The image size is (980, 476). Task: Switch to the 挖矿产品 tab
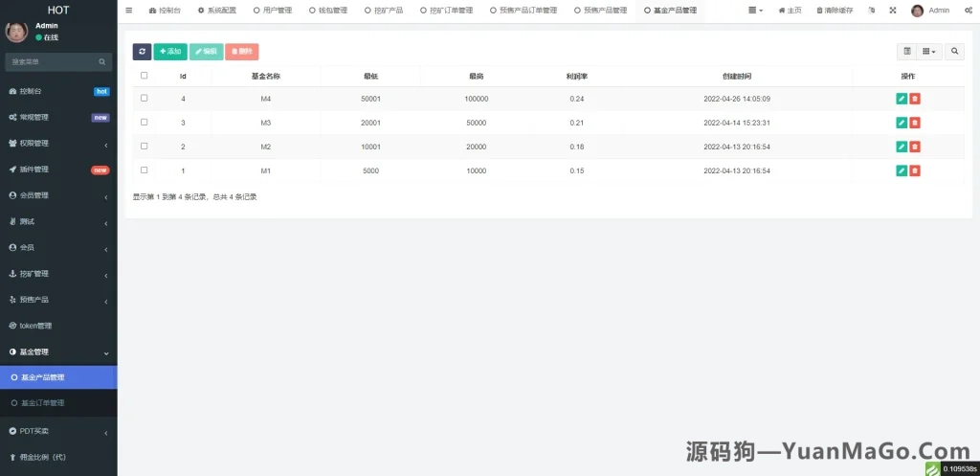tap(384, 11)
